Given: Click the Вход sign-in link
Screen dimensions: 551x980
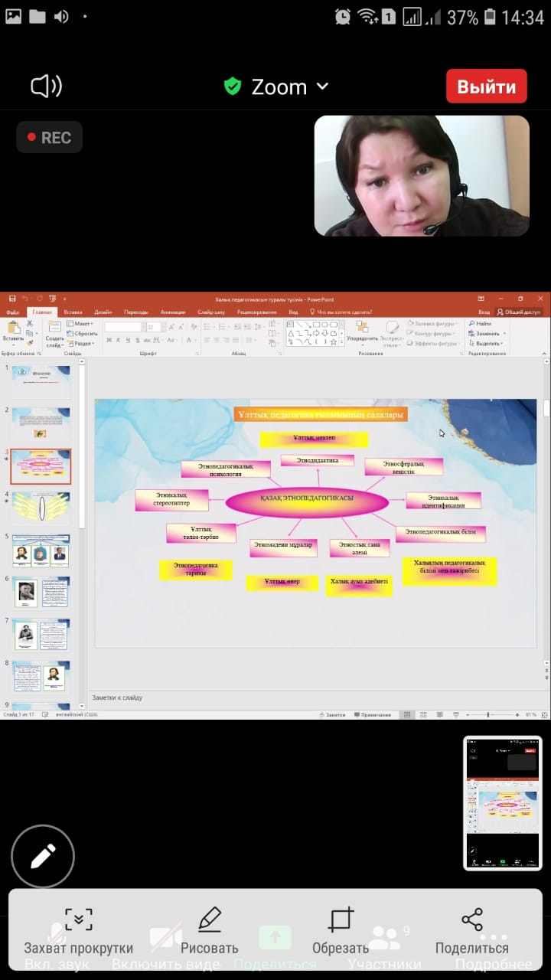Looking at the screenshot, I should point(484,312).
